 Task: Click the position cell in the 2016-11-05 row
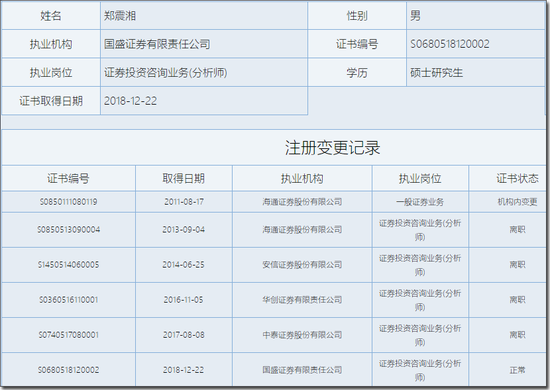click(420, 300)
